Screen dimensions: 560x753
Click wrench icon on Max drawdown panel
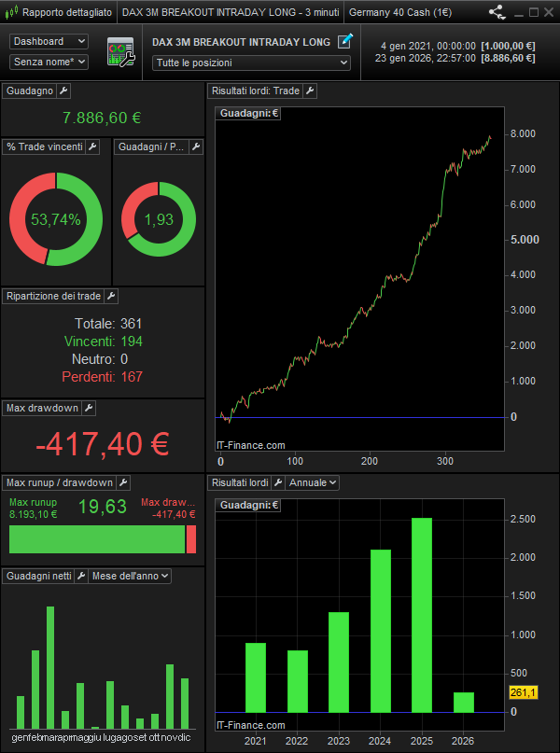(x=89, y=408)
